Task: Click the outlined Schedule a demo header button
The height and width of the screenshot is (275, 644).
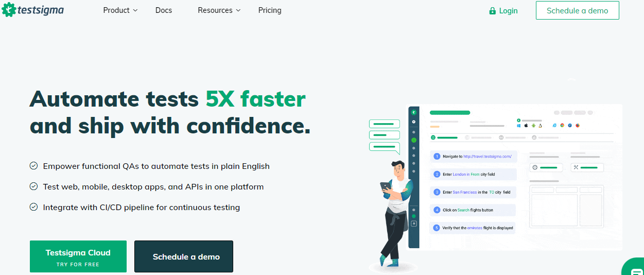Action: tap(577, 10)
